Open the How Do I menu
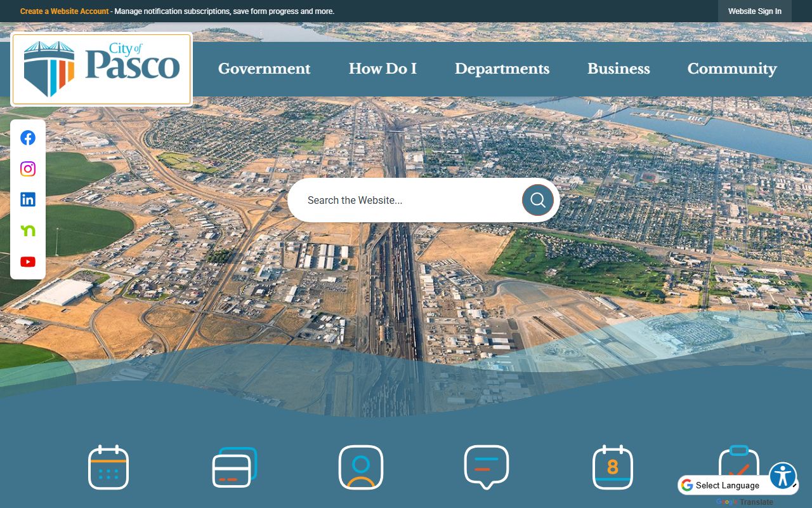 coord(383,69)
